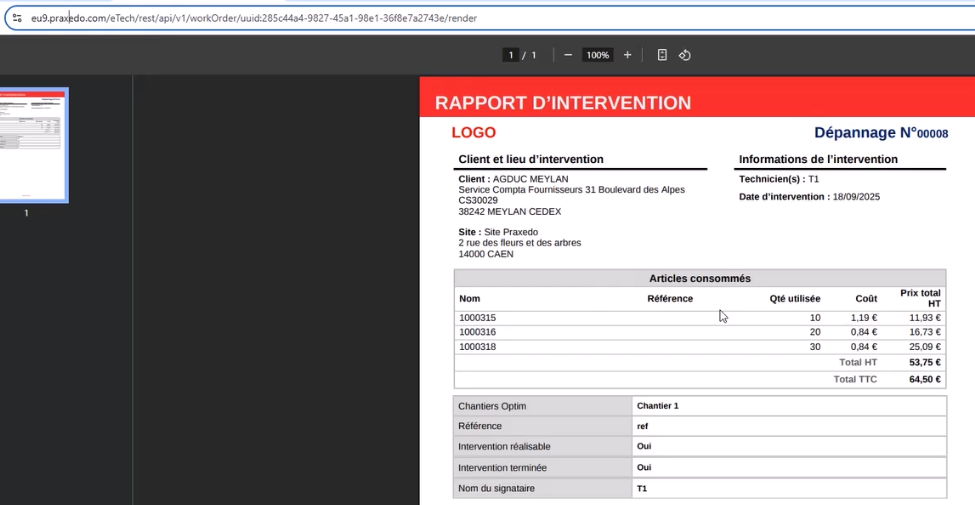Click Chantier 1 value

tap(657, 406)
